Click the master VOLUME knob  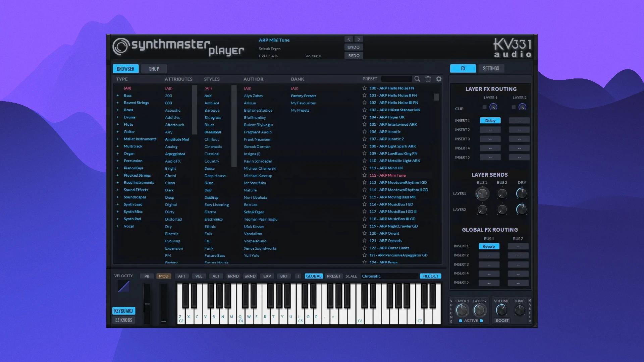[x=501, y=310]
